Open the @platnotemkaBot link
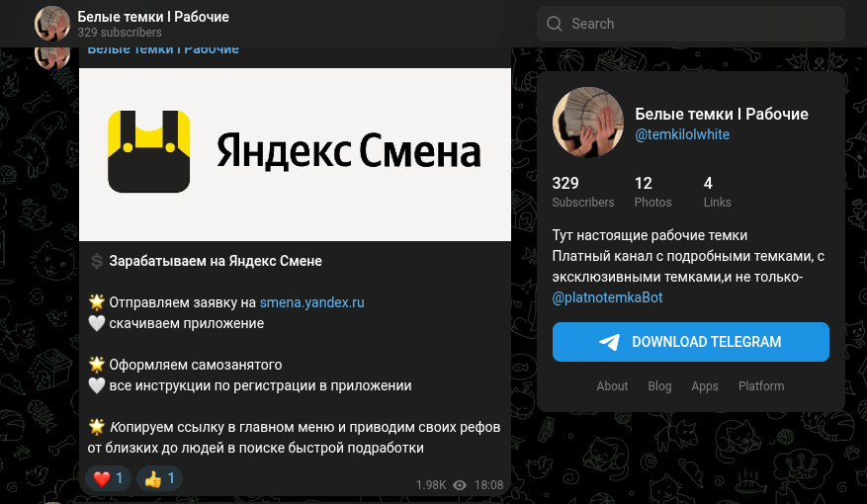 coord(607,297)
